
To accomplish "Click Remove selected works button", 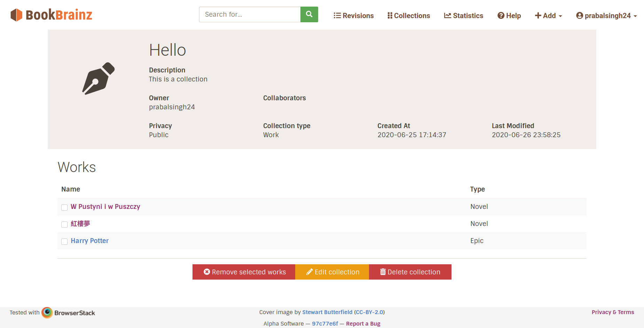I will click(x=244, y=272).
